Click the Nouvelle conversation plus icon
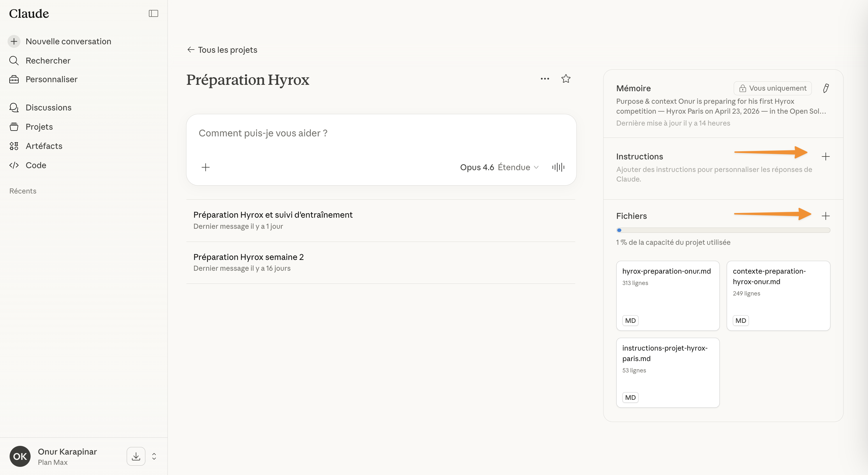Image resolution: width=868 pixels, height=475 pixels. [x=14, y=41]
